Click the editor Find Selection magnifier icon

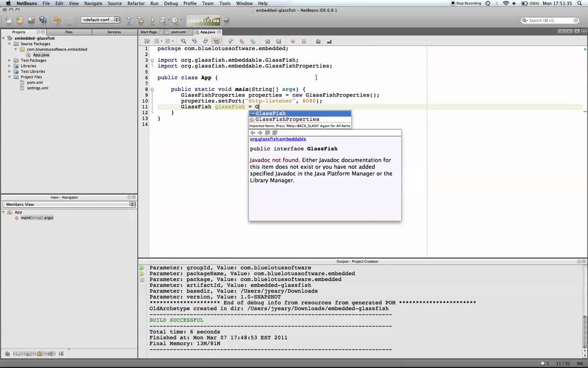(x=183, y=41)
